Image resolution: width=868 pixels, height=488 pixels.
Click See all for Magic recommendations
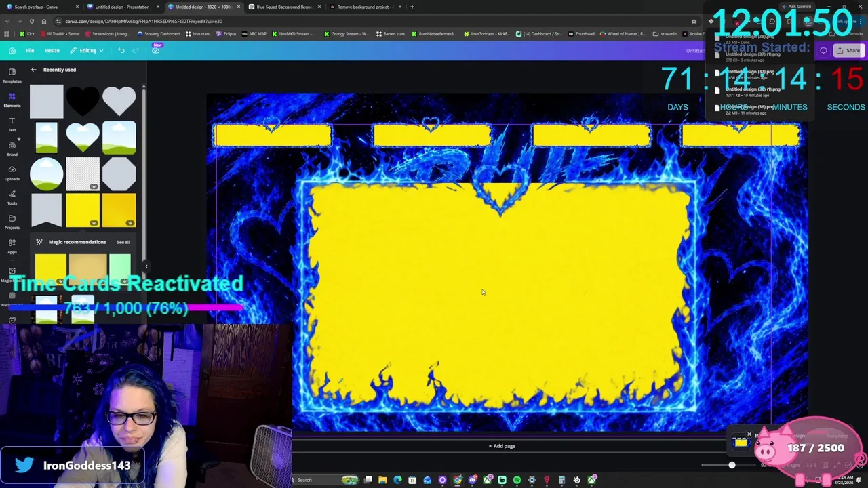point(123,242)
